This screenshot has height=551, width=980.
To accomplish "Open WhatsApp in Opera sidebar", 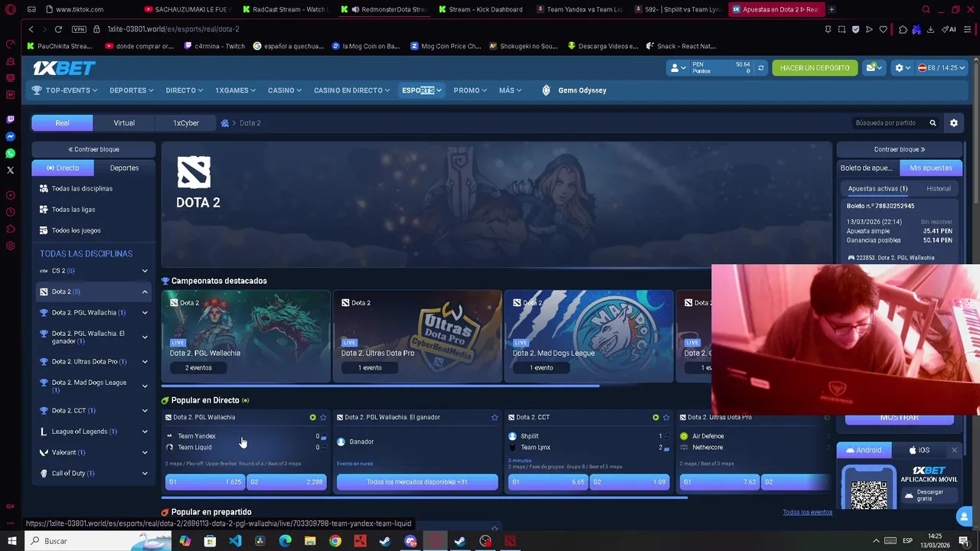I will tap(10, 153).
